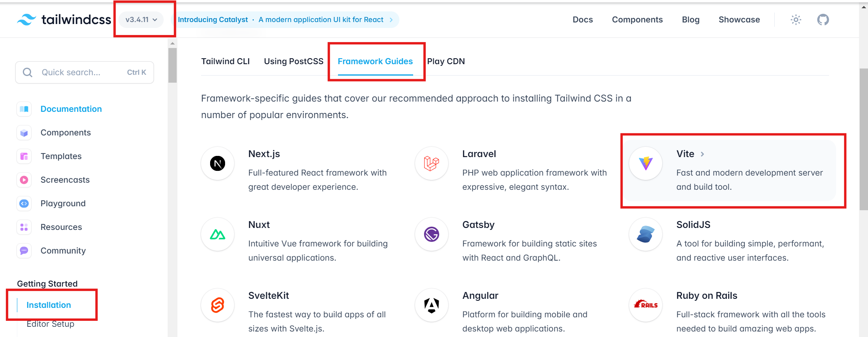This screenshot has width=868, height=337.
Task: Open the Showcase link in header
Action: pyautogui.click(x=739, y=20)
